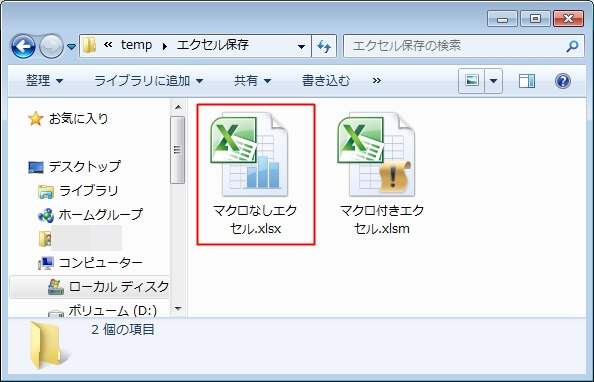The height and width of the screenshot is (382, 594).
Task: Select the マクロ付きエクセル.xlsm file icon
Action: pyautogui.click(x=376, y=154)
